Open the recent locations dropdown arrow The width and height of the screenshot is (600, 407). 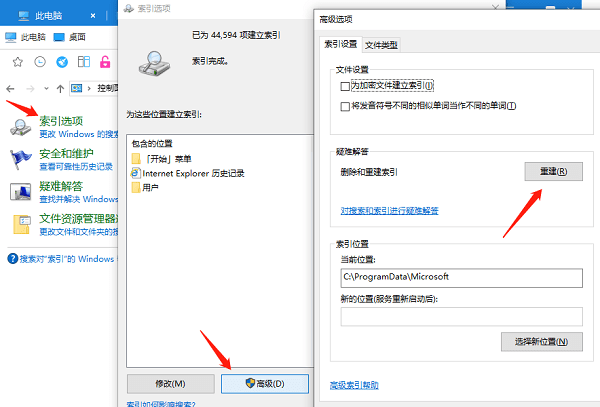point(45,88)
